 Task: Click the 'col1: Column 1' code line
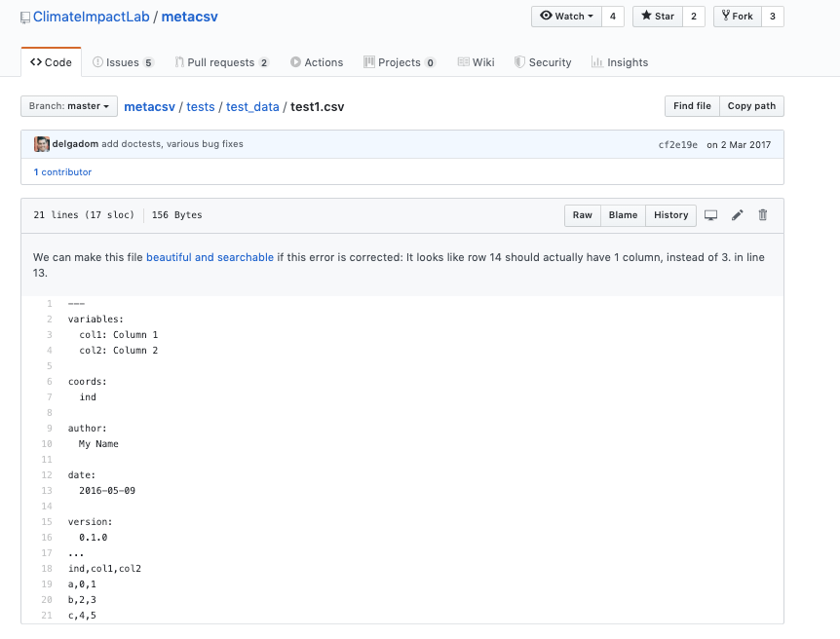tap(118, 335)
